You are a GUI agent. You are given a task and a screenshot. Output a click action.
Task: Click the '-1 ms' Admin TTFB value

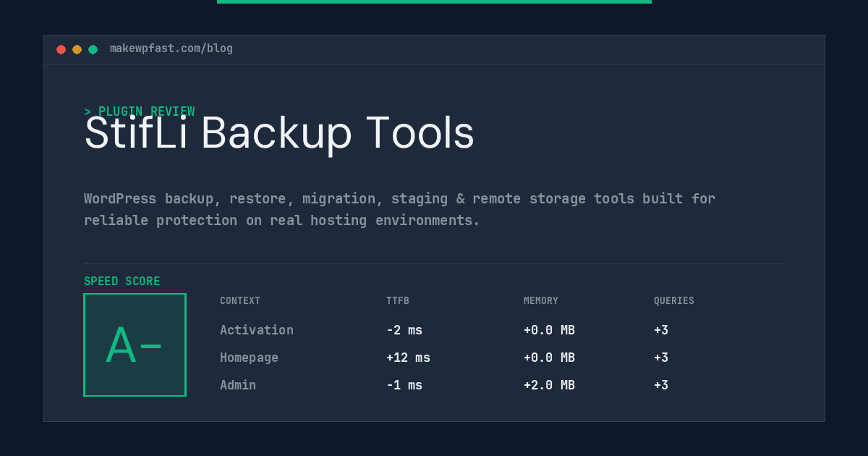coord(404,385)
